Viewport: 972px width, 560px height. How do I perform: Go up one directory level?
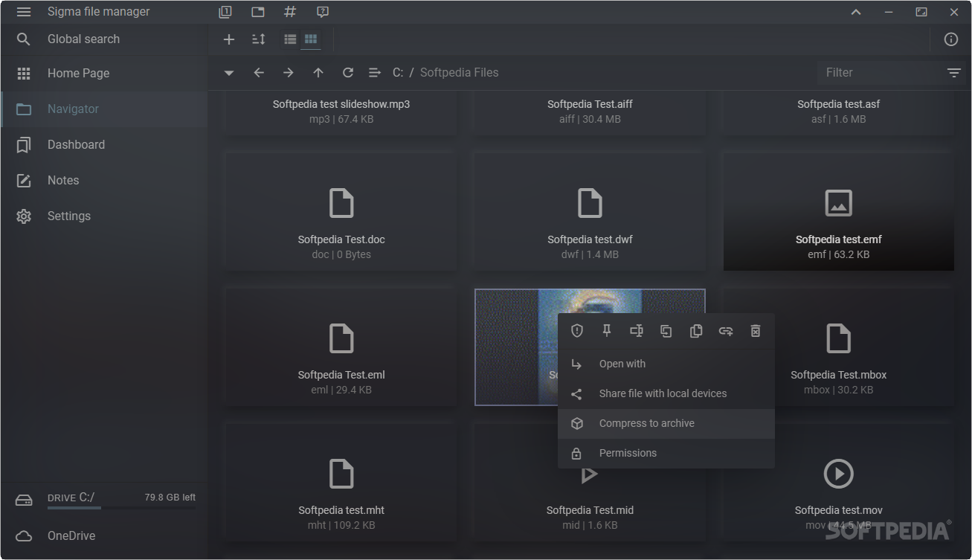318,73
